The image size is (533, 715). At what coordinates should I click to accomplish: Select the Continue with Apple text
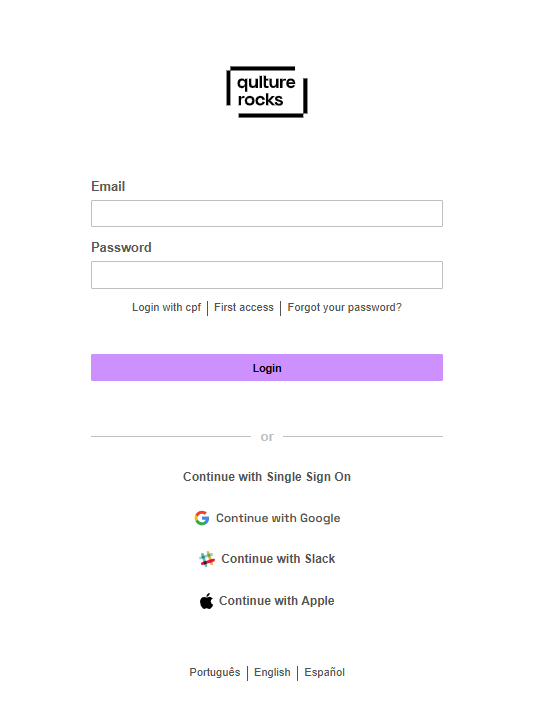[277, 601]
